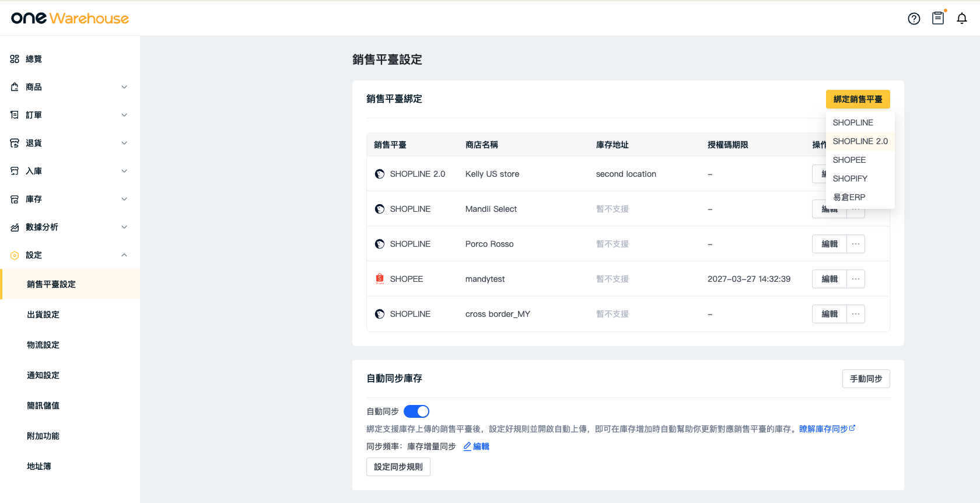Select SHOPLINE from the platform dropdown
Viewport: 980px width, 503px height.
coord(860,123)
